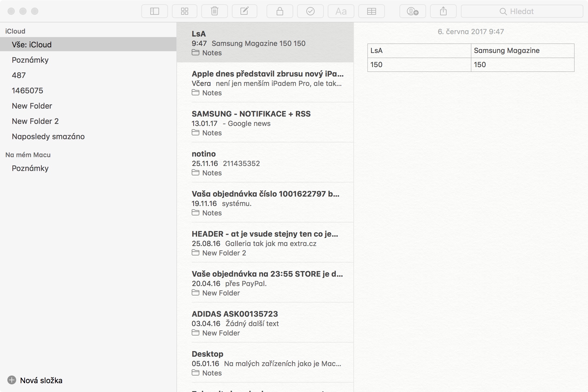Open the share menu icon
The width and height of the screenshot is (588, 392).
pyautogui.click(x=443, y=11)
